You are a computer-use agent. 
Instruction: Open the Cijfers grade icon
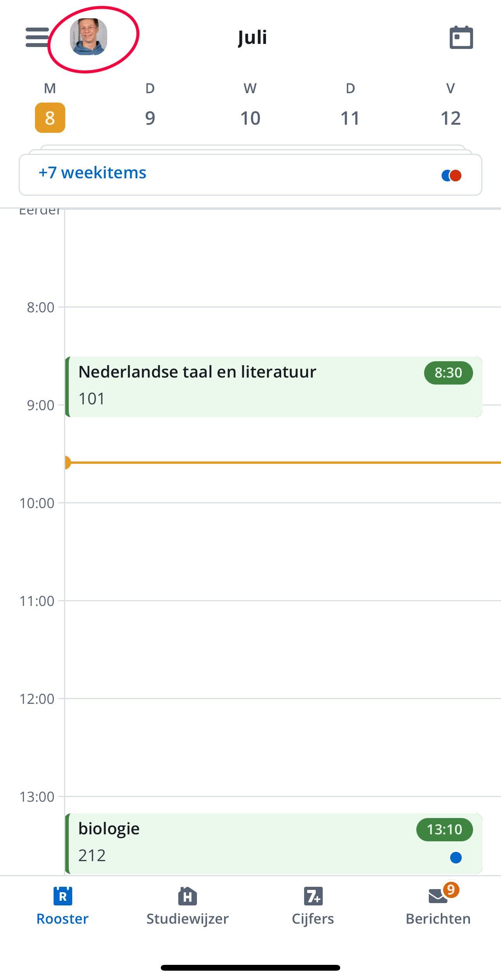tap(313, 896)
